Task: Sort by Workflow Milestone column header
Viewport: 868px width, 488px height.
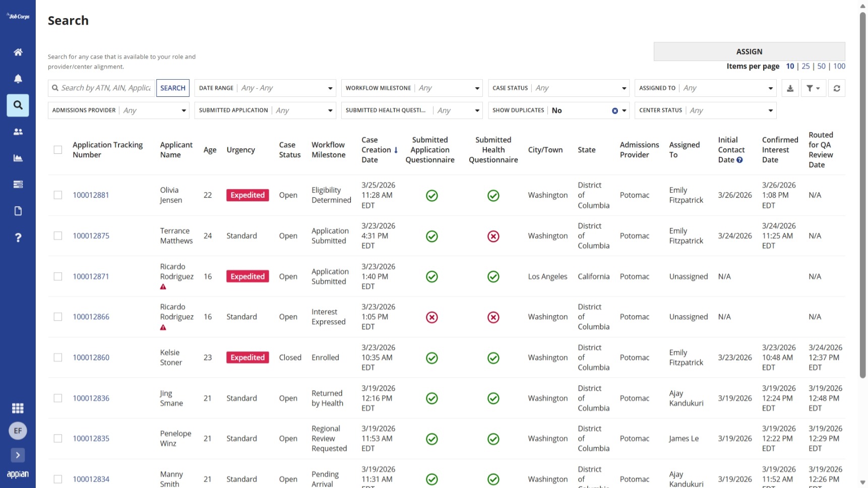Action: (328, 150)
